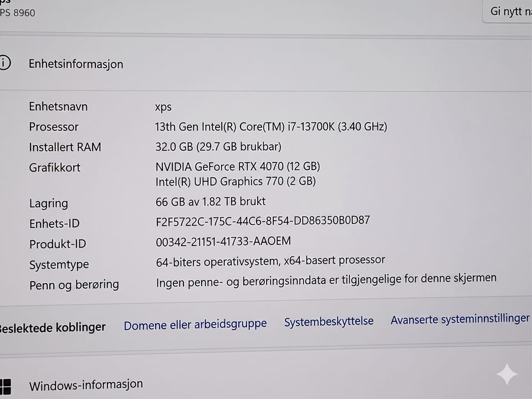The image size is (532, 399).
Task: Click the Windows logo beside Windows-informasjon
Action: point(5,387)
